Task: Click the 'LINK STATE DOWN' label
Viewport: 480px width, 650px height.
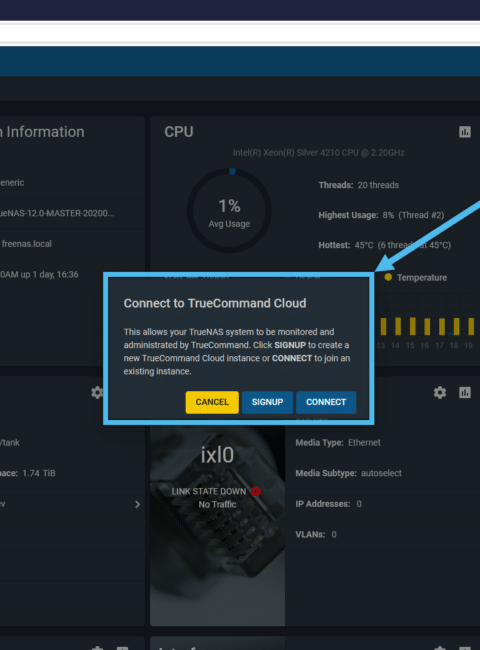Action: [208, 491]
